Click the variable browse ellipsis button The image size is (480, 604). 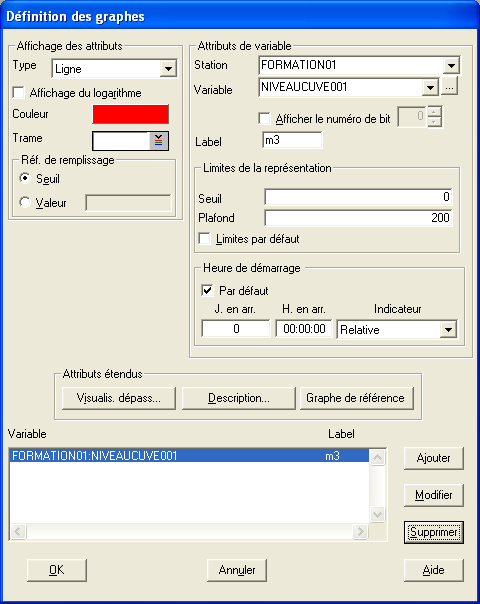pyautogui.click(x=449, y=87)
